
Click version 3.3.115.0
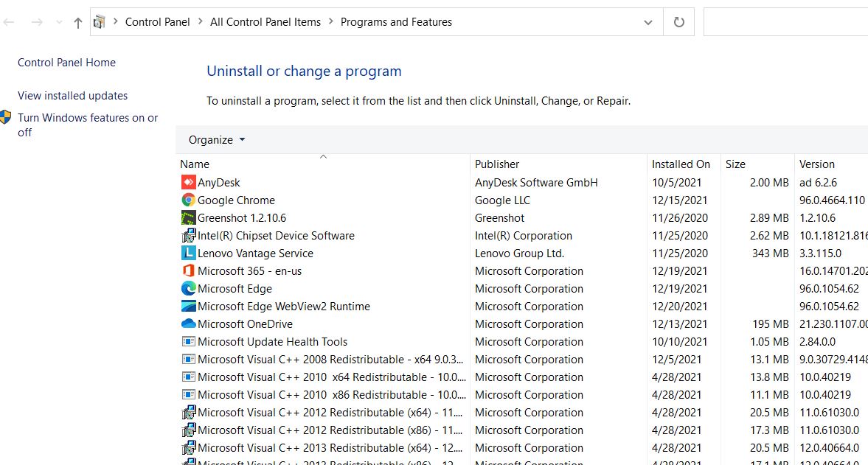(820, 254)
